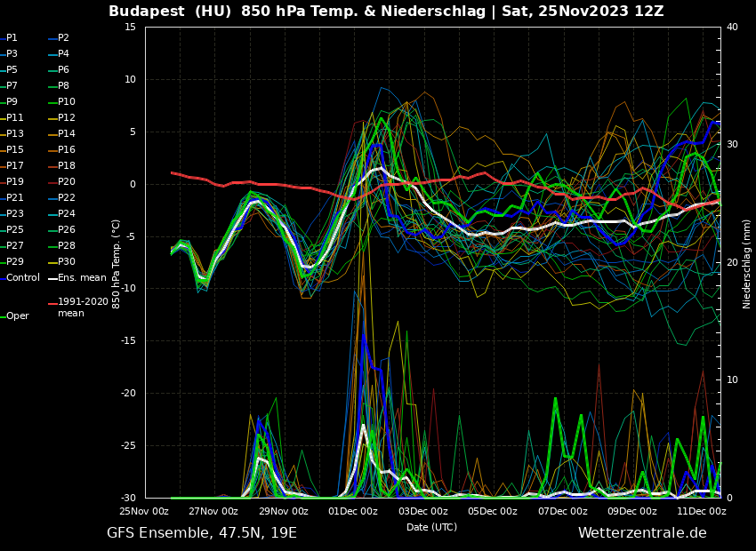Click the 25Nov 00z date tick
Image resolution: width=756 pixels, height=551 pixels.
(145, 511)
